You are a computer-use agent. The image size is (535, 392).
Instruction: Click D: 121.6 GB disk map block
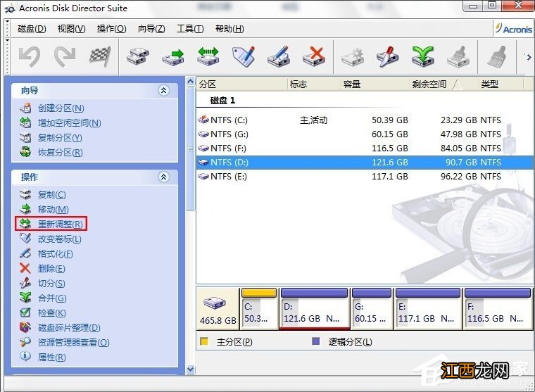314,309
